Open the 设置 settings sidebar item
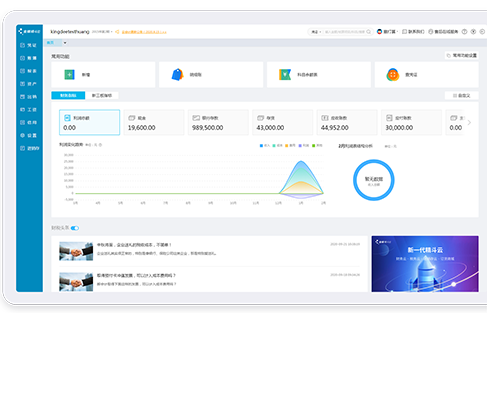The width and height of the screenshot is (490, 420). click(29, 135)
